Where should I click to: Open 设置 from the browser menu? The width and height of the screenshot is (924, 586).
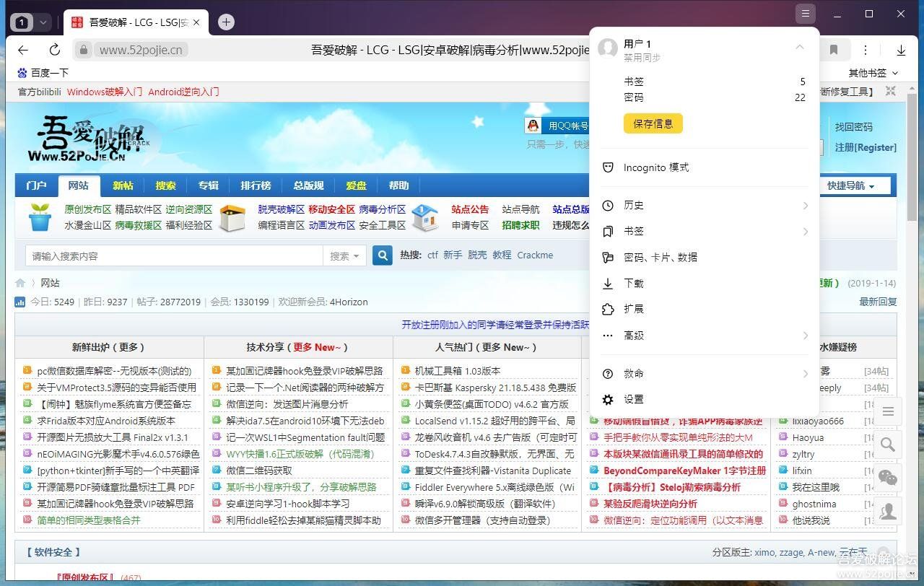click(x=635, y=399)
